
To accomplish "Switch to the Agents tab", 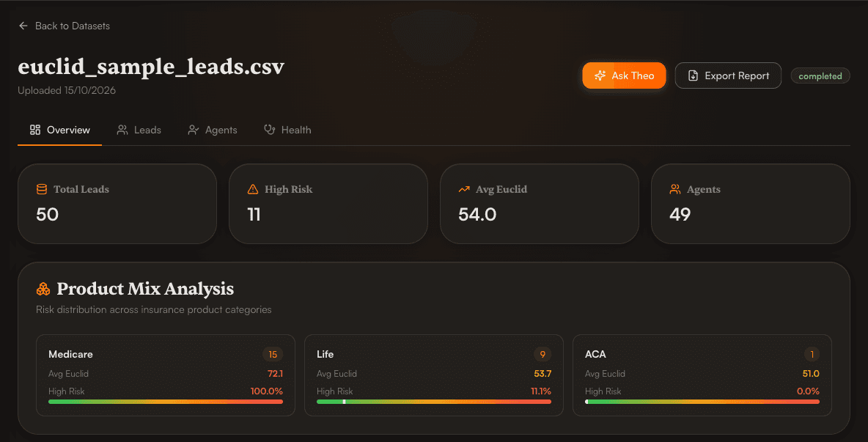I will [213, 130].
